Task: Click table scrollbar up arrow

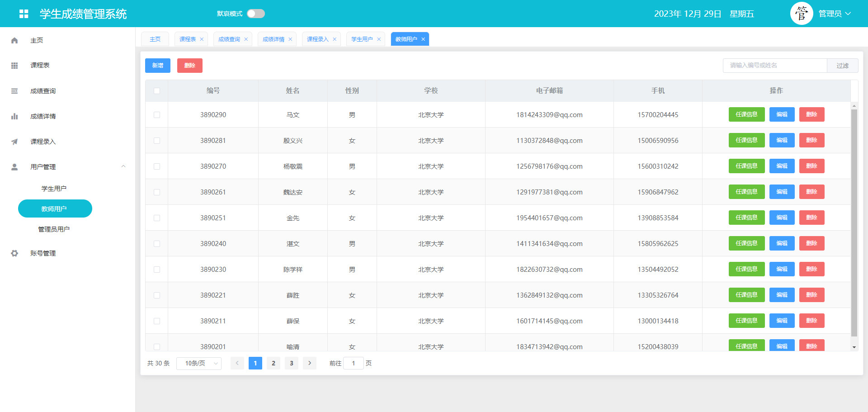Action: 854,106
